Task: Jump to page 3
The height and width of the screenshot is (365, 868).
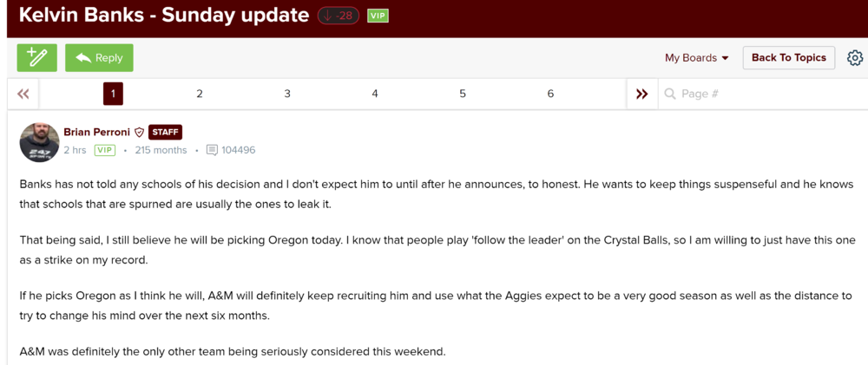Action: point(287,94)
